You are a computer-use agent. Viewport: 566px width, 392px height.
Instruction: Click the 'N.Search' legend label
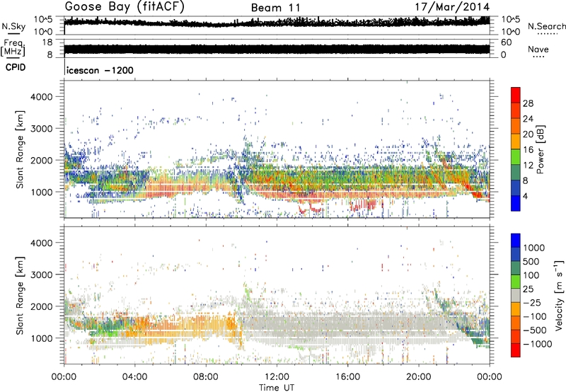pyautogui.click(x=546, y=26)
